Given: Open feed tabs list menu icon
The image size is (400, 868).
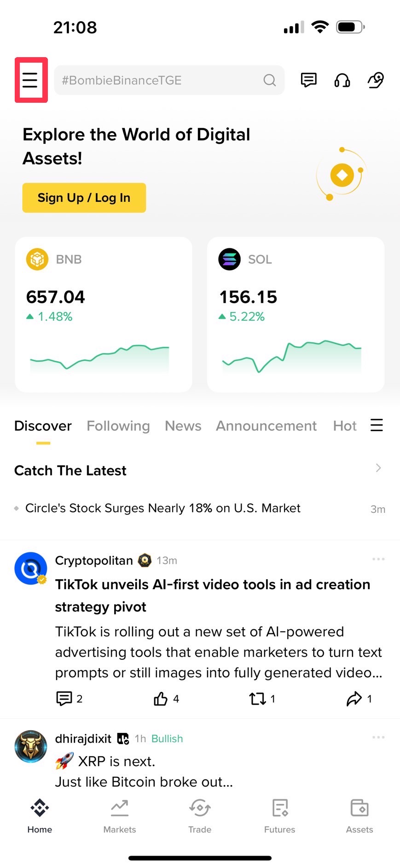Looking at the screenshot, I should pos(377,425).
